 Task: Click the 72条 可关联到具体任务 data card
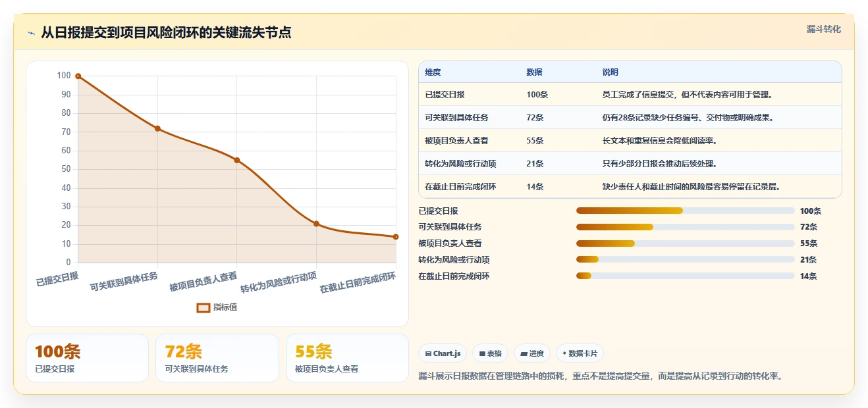click(x=217, y=358)
